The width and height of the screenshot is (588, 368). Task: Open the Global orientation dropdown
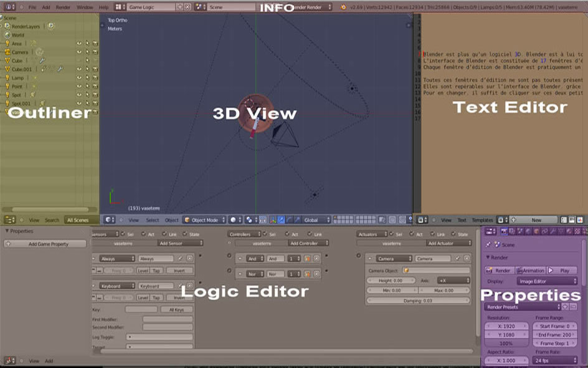coord(317,220)
